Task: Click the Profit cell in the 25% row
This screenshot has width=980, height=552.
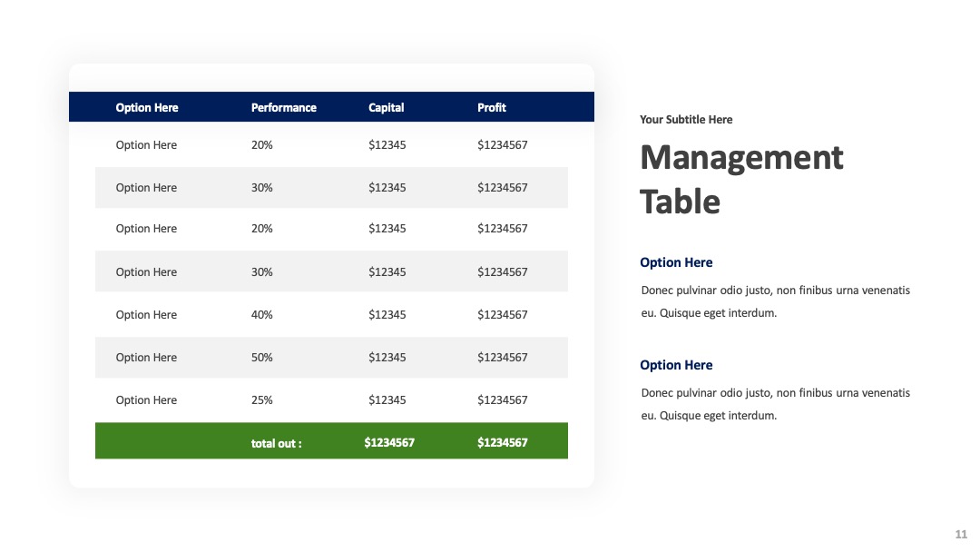Action: coord(503,399)
